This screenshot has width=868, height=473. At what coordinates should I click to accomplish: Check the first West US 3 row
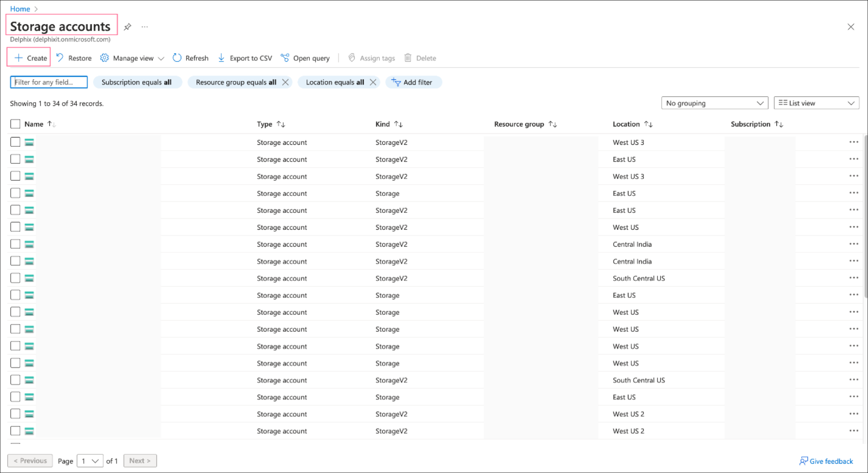[15, 142]
